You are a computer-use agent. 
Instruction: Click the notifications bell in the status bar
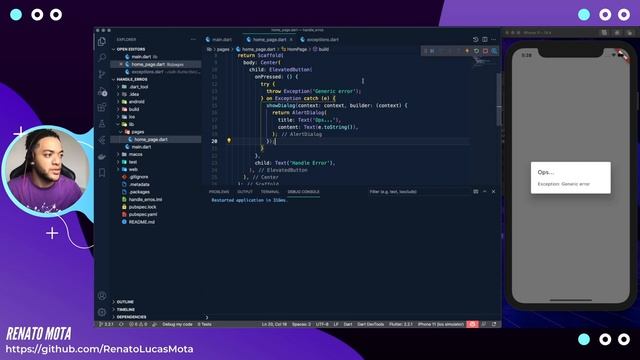(494, 324)
